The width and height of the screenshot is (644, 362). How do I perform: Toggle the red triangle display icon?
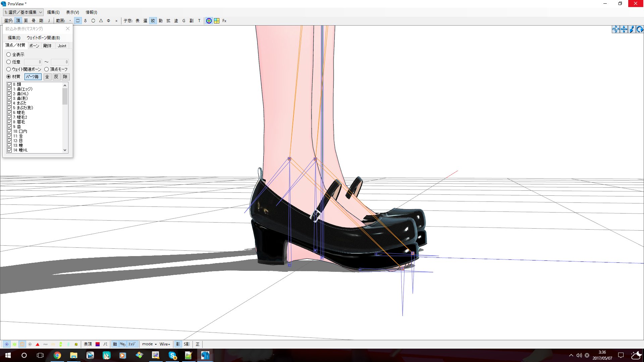[38, 344]
